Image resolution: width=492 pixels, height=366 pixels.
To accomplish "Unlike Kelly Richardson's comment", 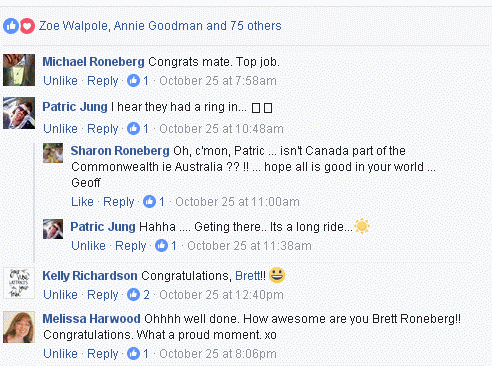I will click(x=60, y=295).
